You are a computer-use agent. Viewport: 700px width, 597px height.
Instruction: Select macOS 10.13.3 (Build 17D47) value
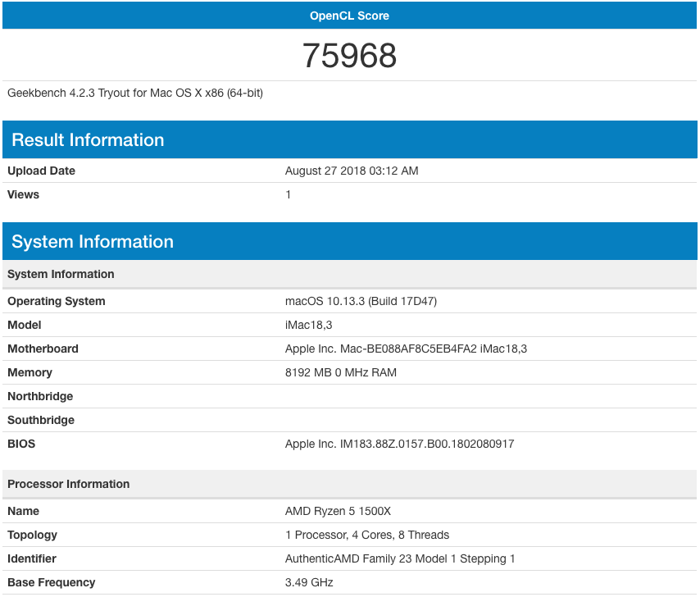click(361, 301)
